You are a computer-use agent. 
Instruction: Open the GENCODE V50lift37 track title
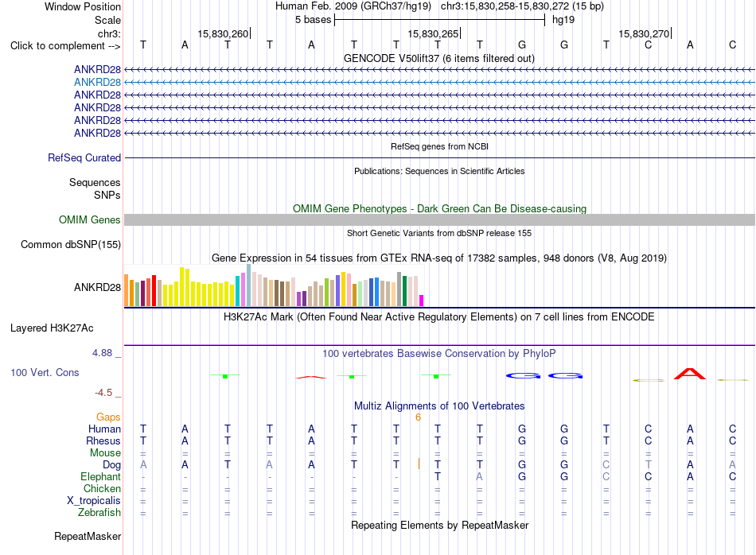point(438,58)
